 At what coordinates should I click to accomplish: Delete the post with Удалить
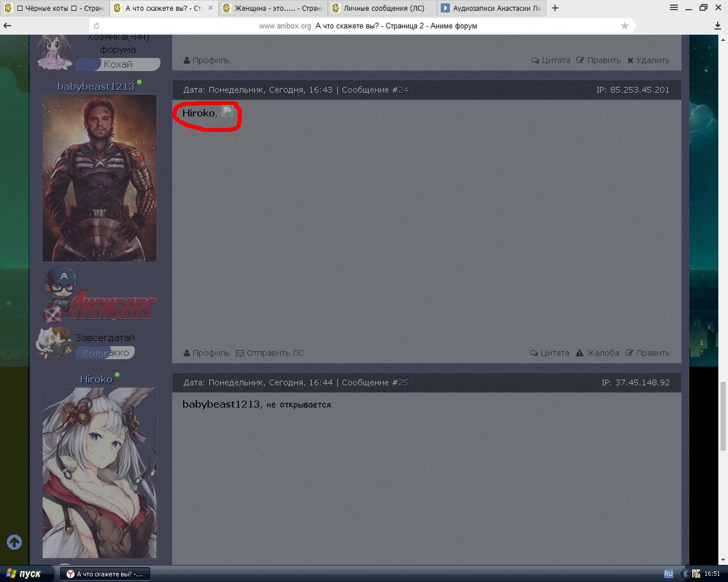click(648, 60)
